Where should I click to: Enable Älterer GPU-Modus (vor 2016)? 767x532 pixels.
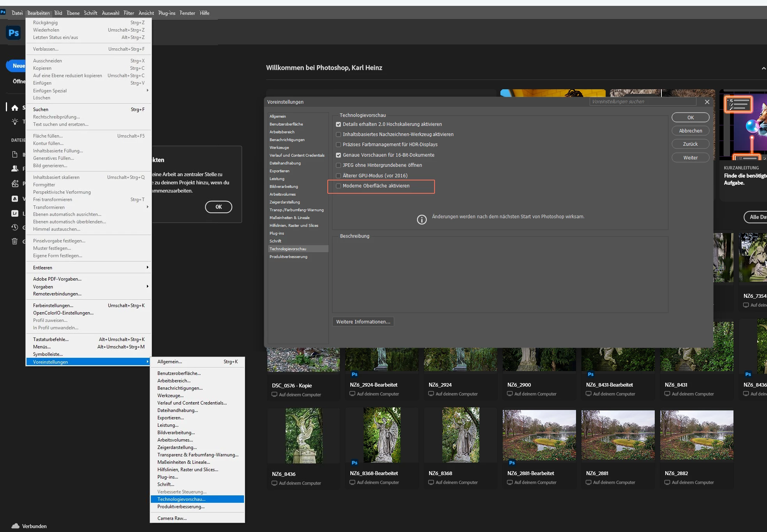[x=338, y=176]
